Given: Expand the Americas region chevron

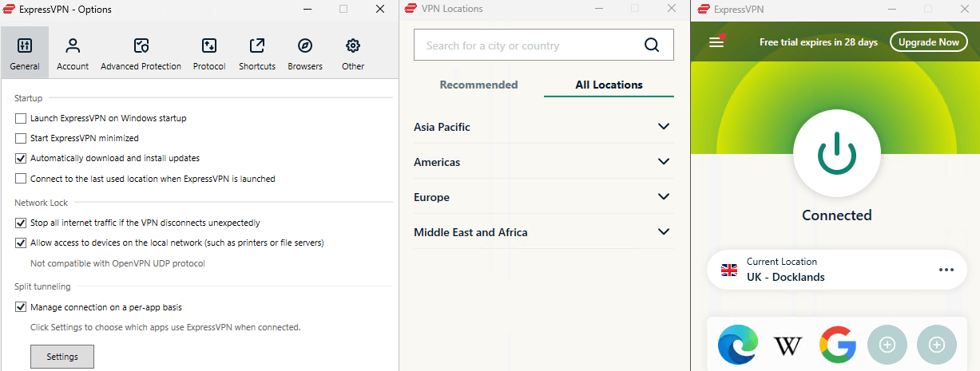Looking at the screenshot, I should click(x=663, y=161).
